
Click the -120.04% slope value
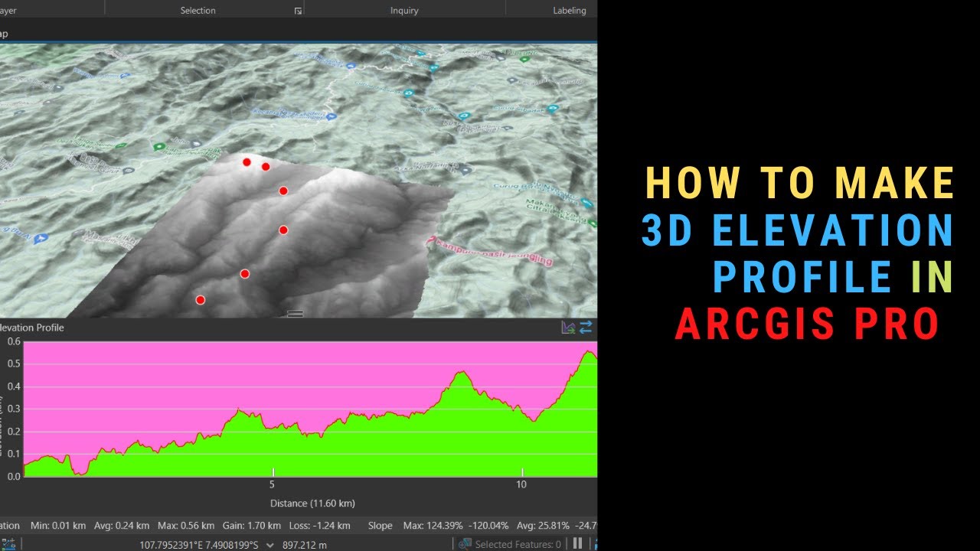coord(488,526)
